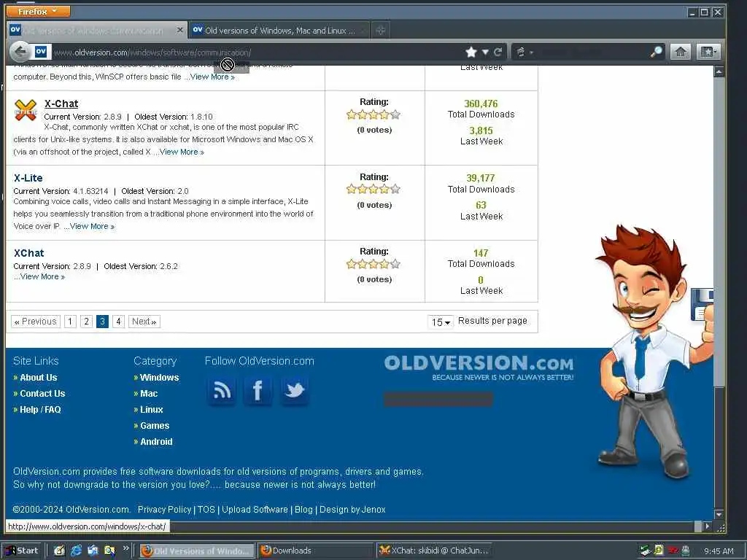Open the Games category link
This screenshot has height=560, width=747.
pyautogui.click(x=155, y=426)
